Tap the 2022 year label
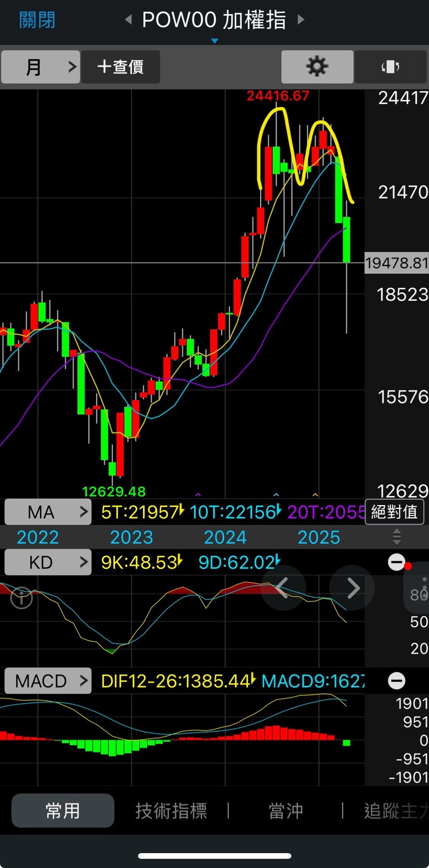429x868 pixels. (x=38, y=537)
